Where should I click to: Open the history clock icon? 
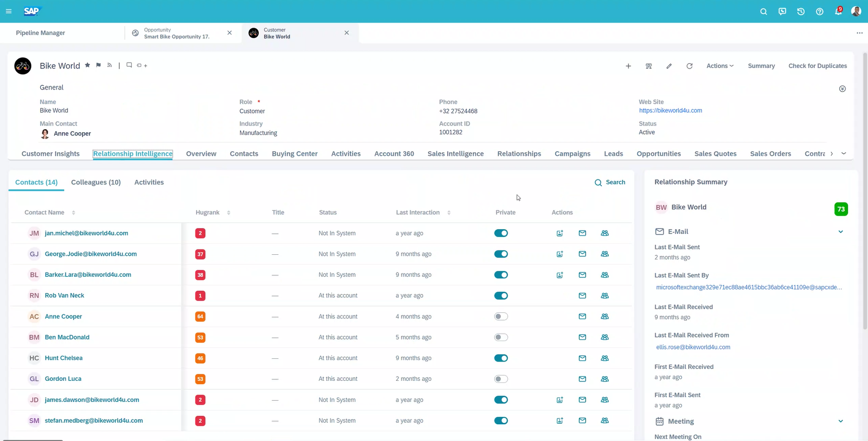point(801,12)
